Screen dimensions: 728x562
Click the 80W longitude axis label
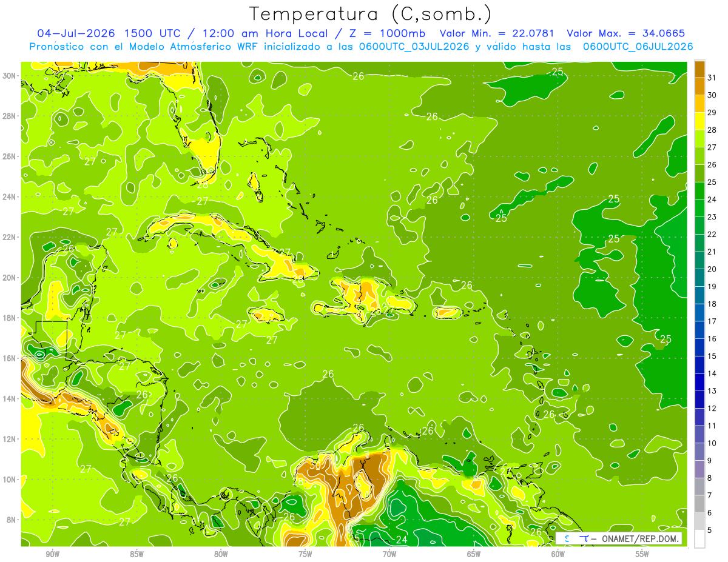pyautogui.click(x=221, y=554)
